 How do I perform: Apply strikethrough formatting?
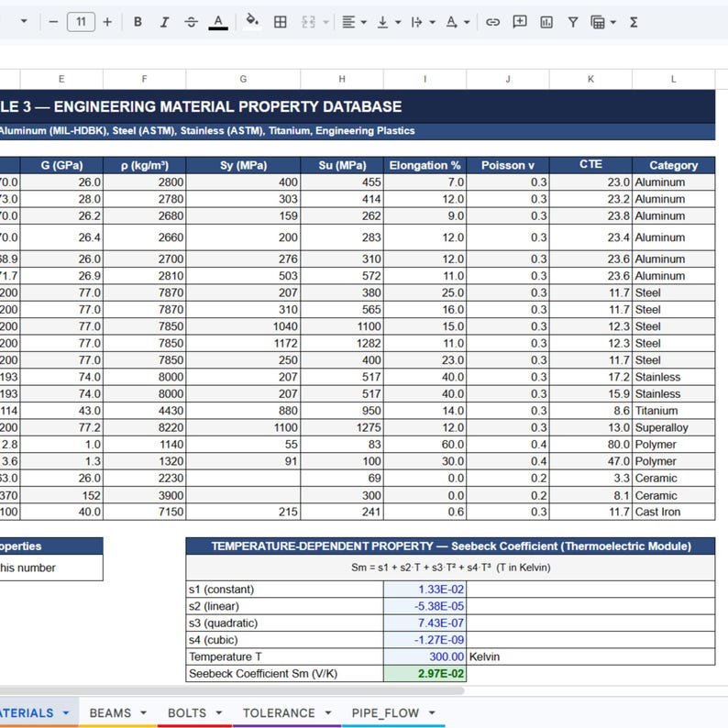pyautogui.click(x=191, y=22)
